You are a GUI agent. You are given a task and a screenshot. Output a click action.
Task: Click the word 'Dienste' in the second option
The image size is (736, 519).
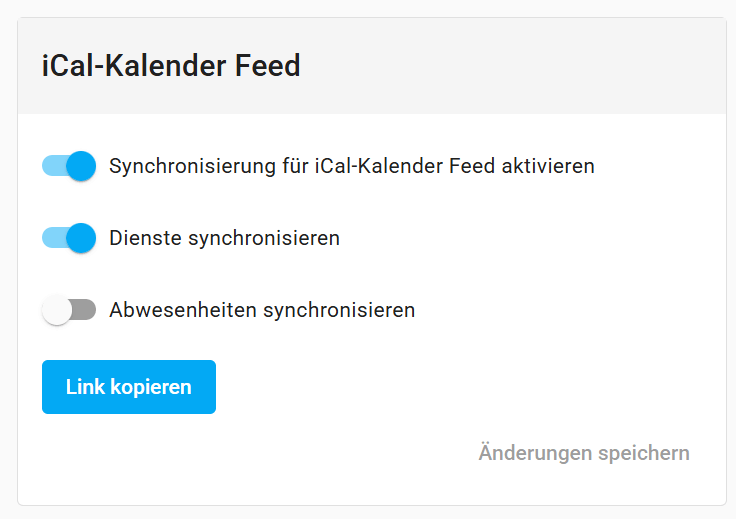[145, 238]
